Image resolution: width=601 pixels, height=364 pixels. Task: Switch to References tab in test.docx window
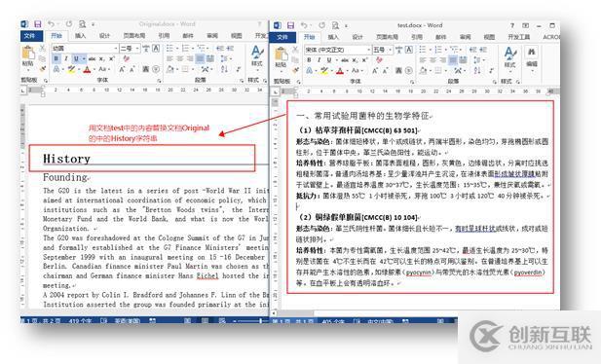pyautogui.click(x=417, y=37)
